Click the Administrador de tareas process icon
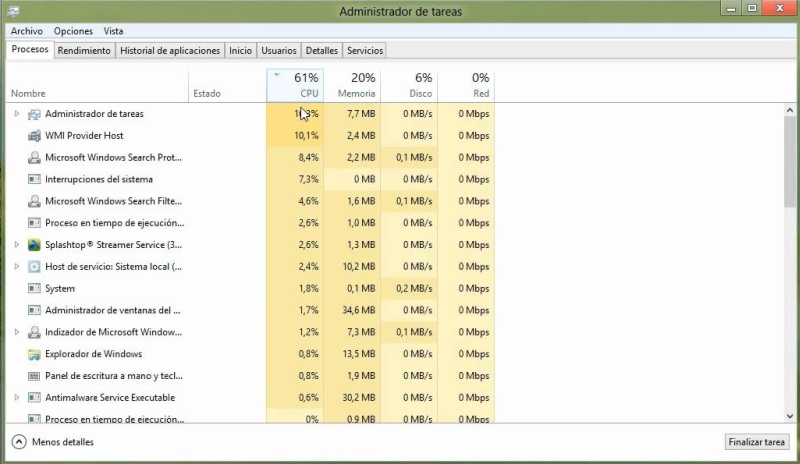This screenshot has width=800, height=464. point(34,114)
